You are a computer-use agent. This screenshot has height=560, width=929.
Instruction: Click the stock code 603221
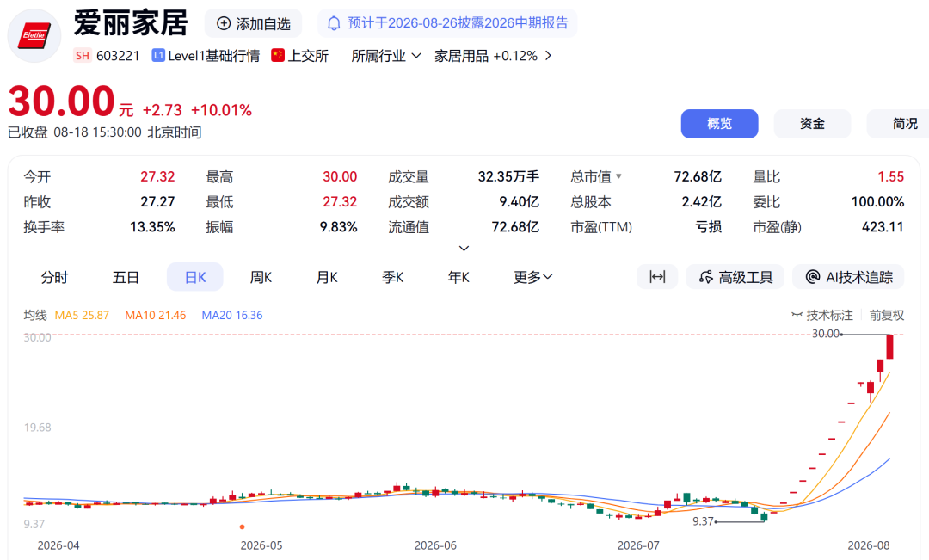118,56
